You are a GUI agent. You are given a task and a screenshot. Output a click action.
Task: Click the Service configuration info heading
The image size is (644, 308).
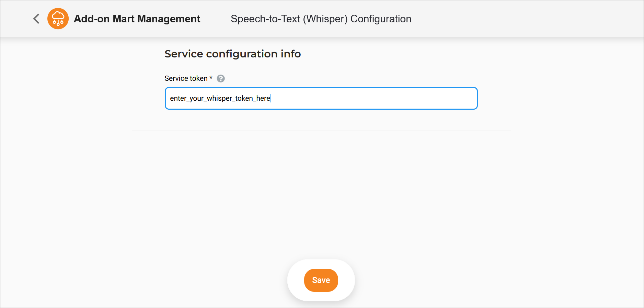coord(233,54)
